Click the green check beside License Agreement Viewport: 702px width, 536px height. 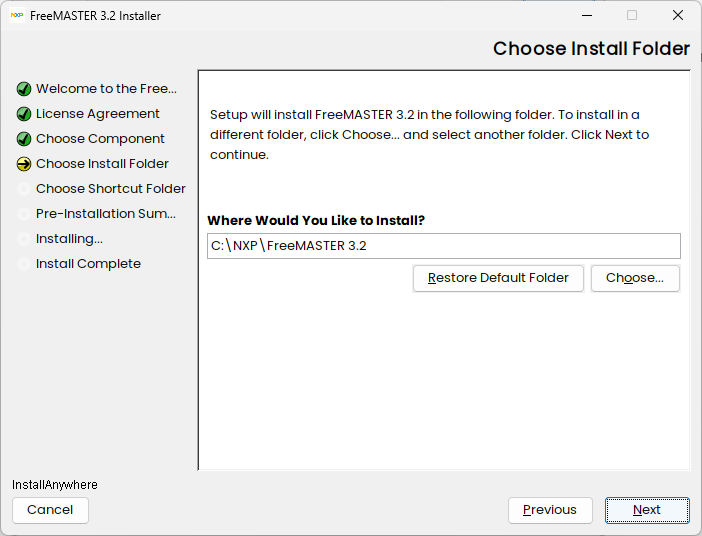point(24,114)
